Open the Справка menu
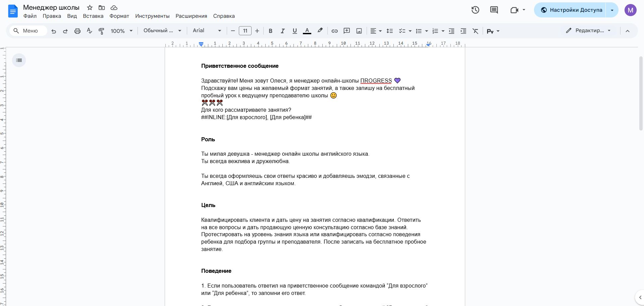The height and width of the screenshot is (306, 644). pyautogui.click(x=224, y=16)
